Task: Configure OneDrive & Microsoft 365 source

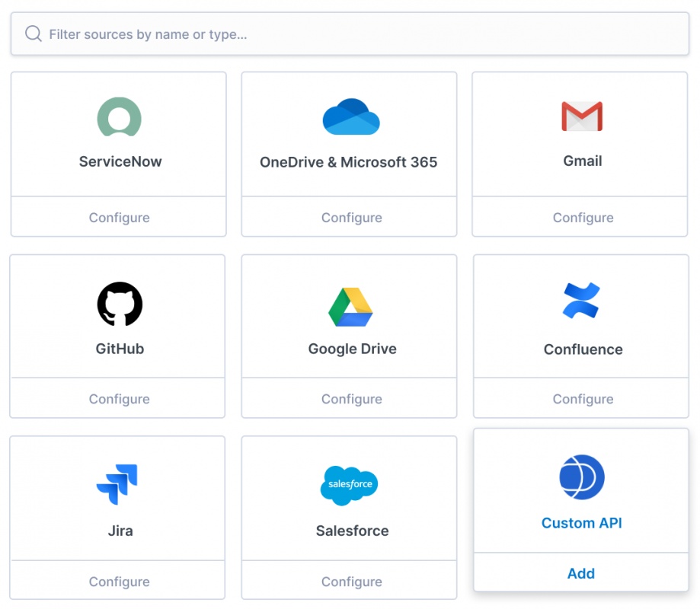Action: (351, 218)
